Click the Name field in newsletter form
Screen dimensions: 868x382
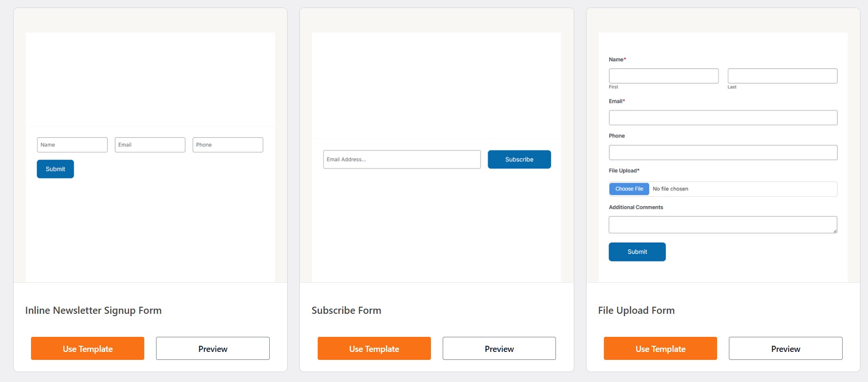pyautogui.click(x=72, y=145)
